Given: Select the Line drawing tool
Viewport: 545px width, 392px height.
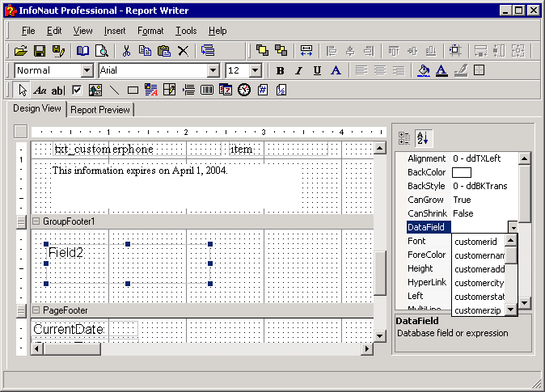Looking at the screenshot, I should click(x=113, y=90).
